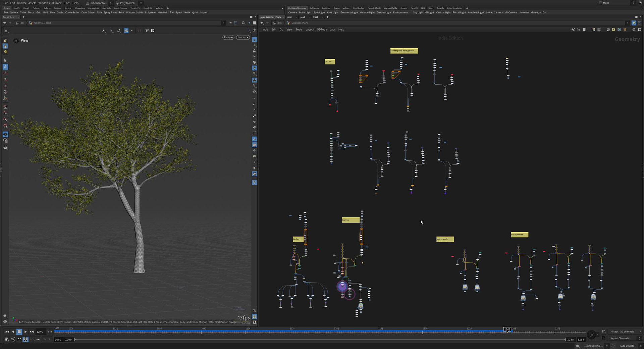This screenshot has width=644, height=349.
Task: Play the animation forward
Action: tap(25, 332)
